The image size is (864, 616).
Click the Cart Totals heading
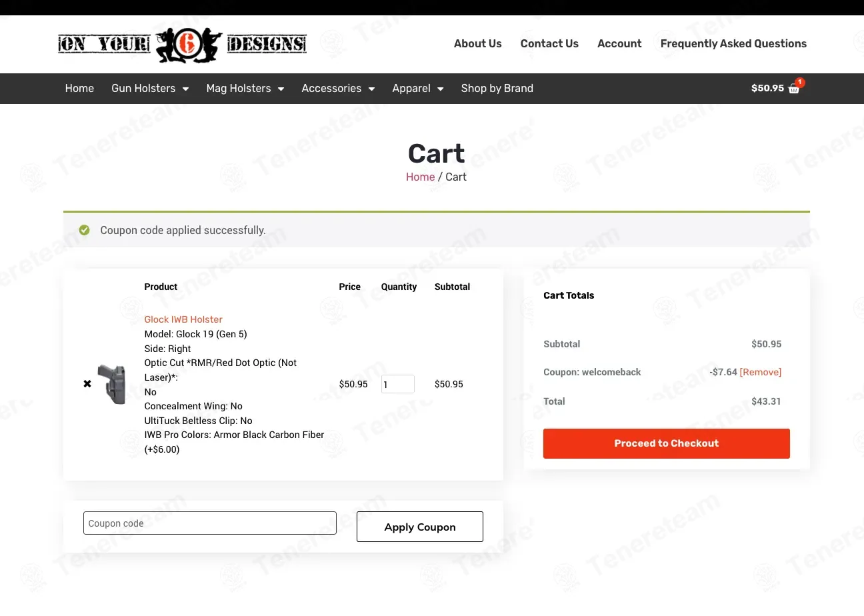tap(569, 295)
